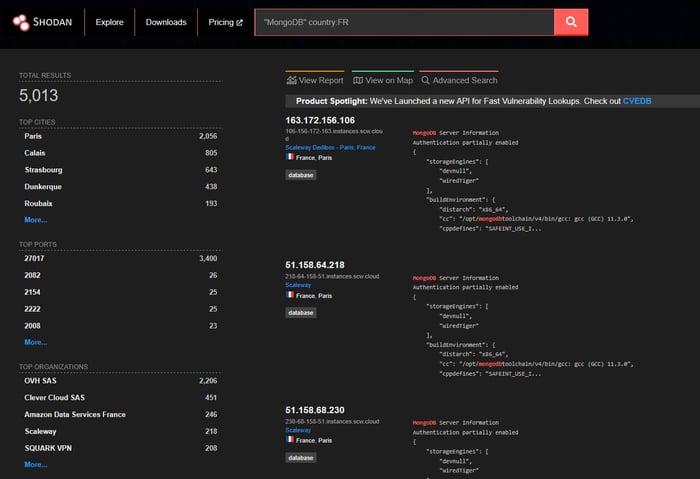Filter by city Dunkerque
The width and height of the screenshot is (700, 479).
(x=43, y=187)
